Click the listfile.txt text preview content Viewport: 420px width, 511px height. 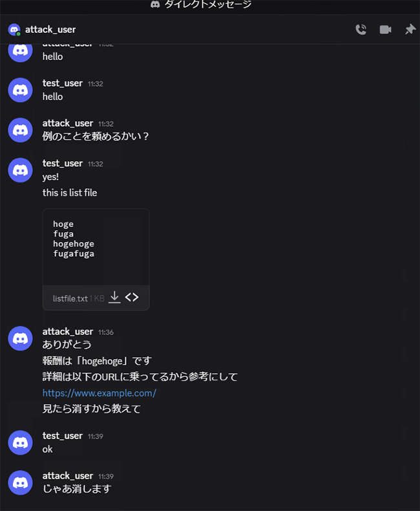click(x=74, y=239)
